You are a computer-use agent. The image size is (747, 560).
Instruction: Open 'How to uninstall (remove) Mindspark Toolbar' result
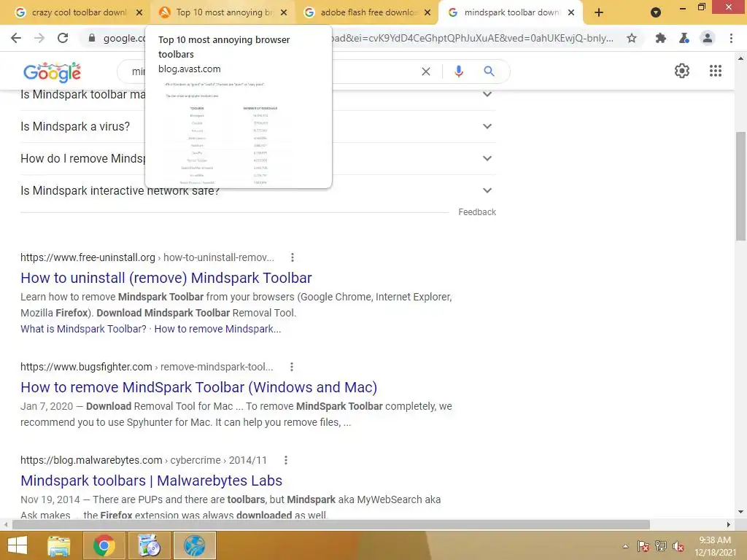pos(166,278)
